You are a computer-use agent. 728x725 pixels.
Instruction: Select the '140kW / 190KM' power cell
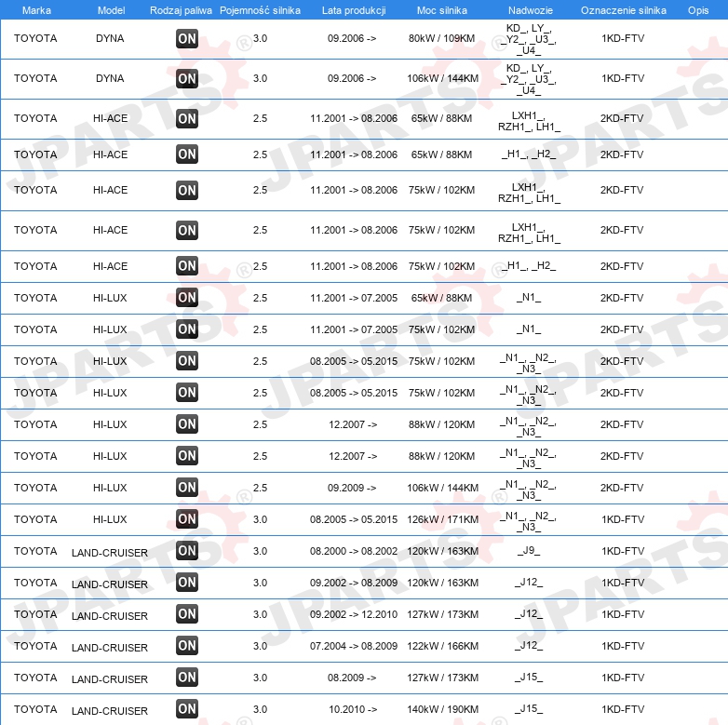tap(442, 709)
